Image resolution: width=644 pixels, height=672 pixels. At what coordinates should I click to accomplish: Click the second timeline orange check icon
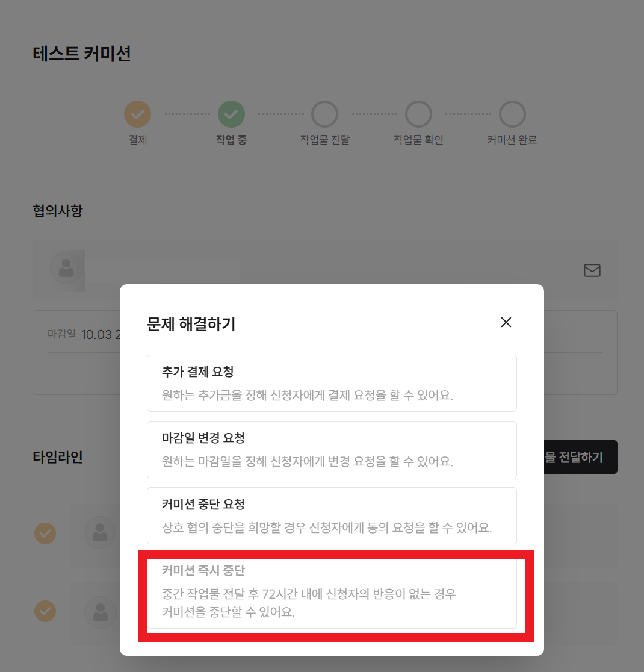(45, 611)
